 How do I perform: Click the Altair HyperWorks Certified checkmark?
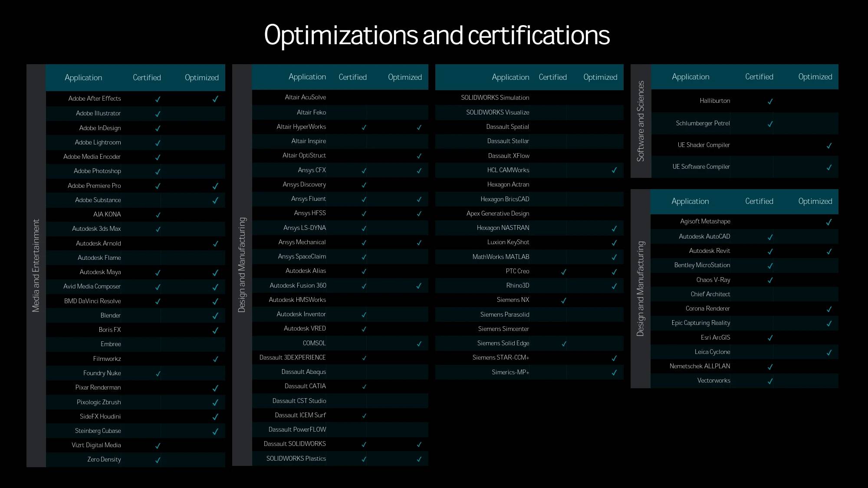(x=364, y=128)
